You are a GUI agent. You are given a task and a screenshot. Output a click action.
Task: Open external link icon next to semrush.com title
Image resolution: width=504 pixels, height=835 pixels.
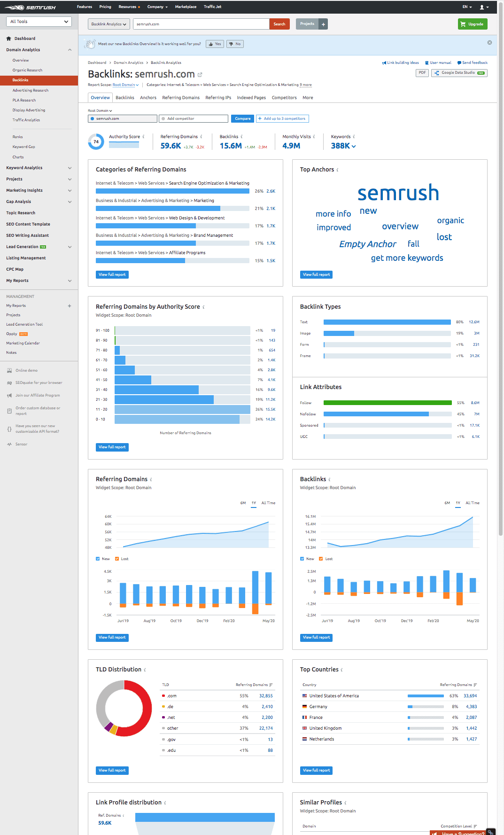click(200, 75)
